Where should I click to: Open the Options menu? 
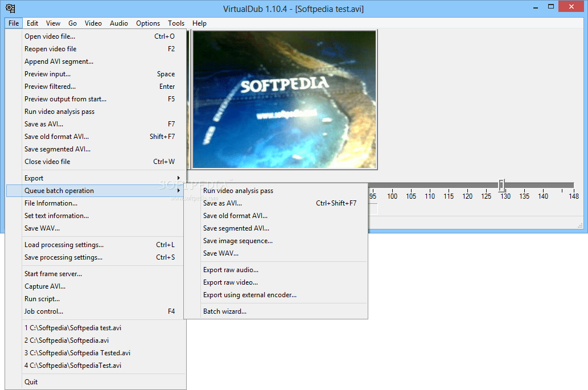click(147, 23)
